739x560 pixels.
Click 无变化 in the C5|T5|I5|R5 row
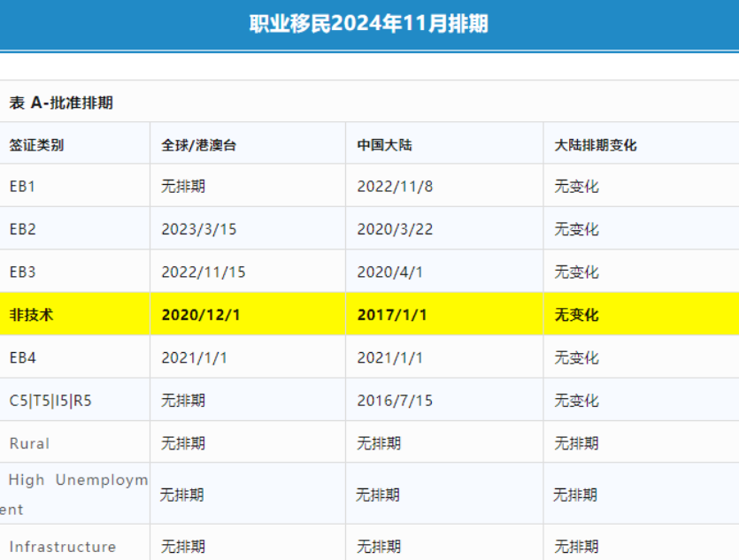coord(576,401)
